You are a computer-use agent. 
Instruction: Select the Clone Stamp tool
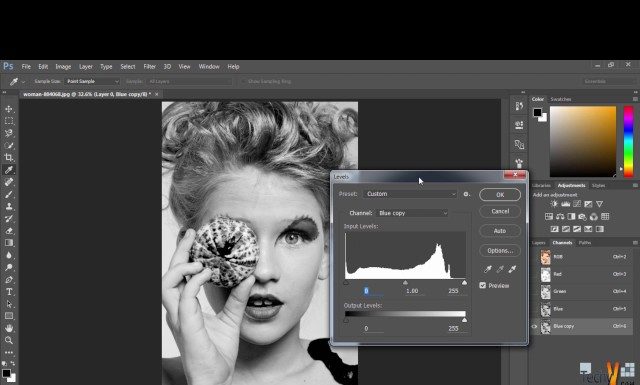[9, 206]
